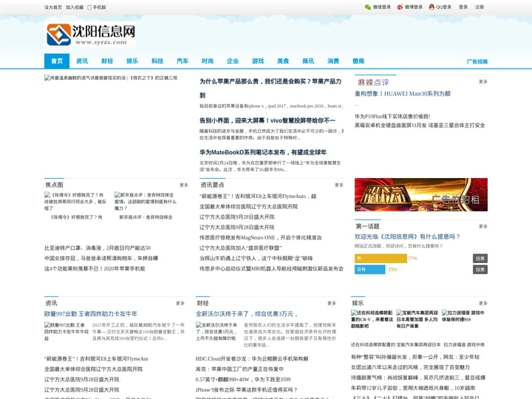Click the QQ login penguin icon
The image size is (532, 399).
432,7
